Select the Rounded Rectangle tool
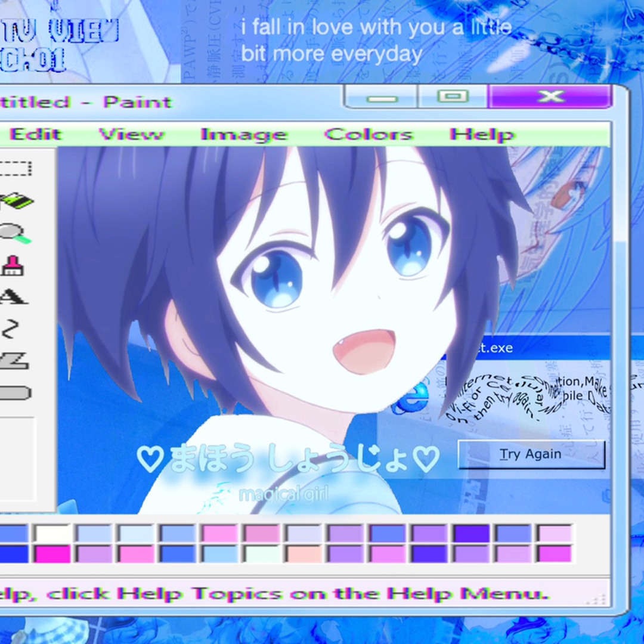This screenshot has width=644, height=644. click(16, 393)
